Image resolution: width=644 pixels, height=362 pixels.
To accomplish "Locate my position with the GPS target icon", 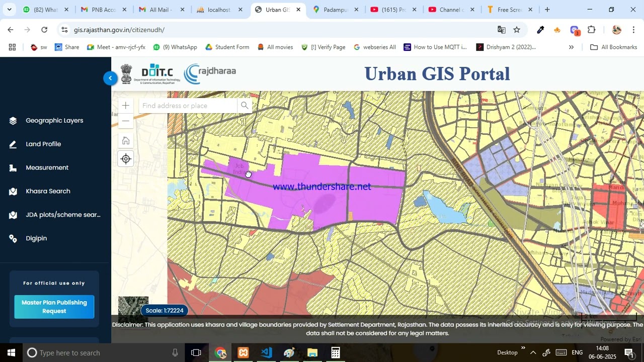I will [126, 159].
